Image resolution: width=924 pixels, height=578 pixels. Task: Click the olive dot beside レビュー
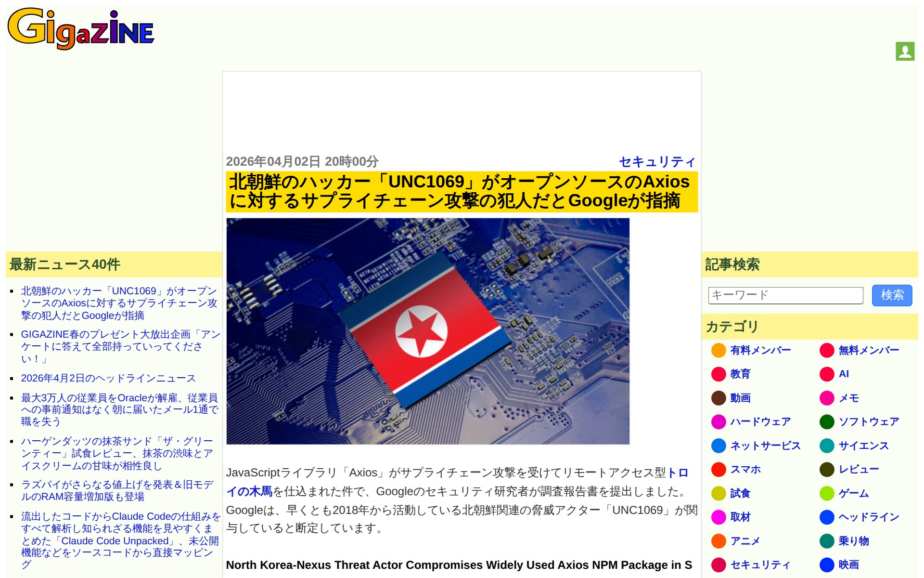pos(827,469)
